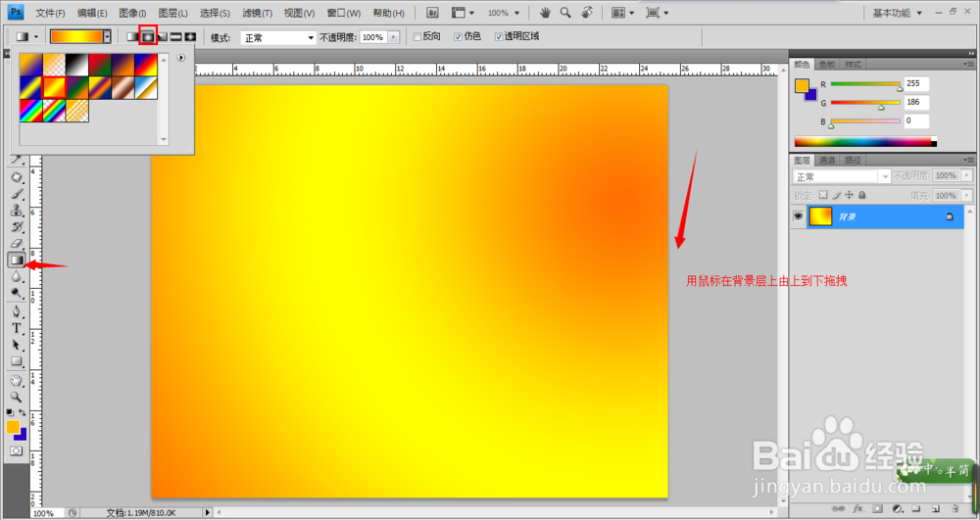Add a layer mask
Image resolution: width=980 pixels, height=520 pixels.
tap(878, 509)
